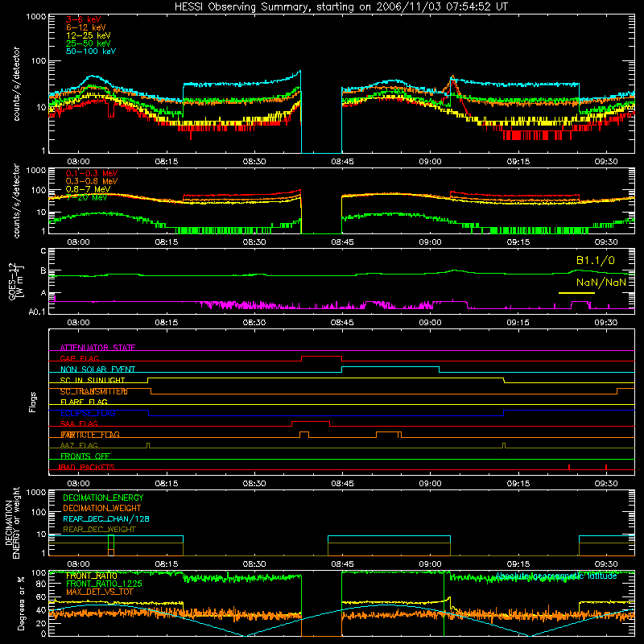Click the FLARE_FLAG label
644x644 pixels.
pyautogui.click(x=84, y=402)
